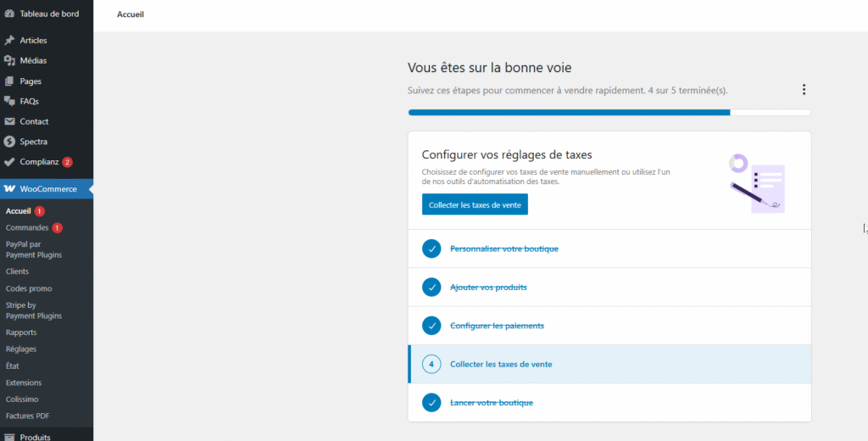This screenshot has height=441, width=868.
Task: Click the Articles pushpin icon
Action: (9, 41)
